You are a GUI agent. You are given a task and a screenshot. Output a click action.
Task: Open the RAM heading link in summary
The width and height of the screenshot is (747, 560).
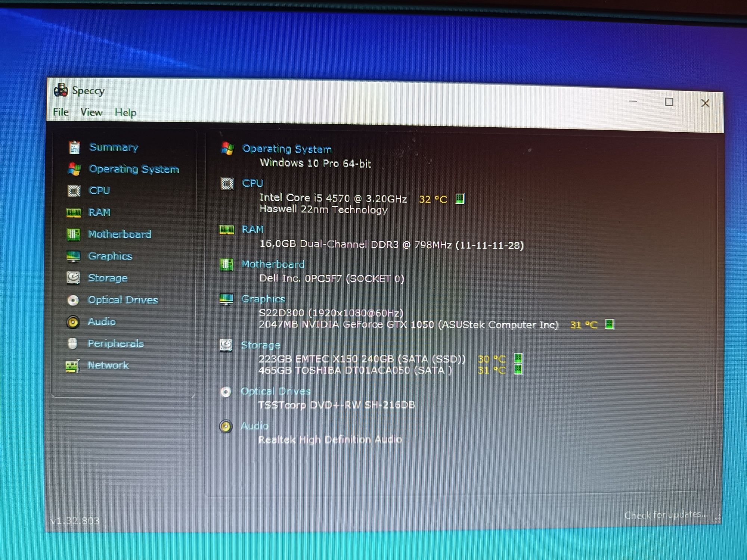click(x=252, y=229)
